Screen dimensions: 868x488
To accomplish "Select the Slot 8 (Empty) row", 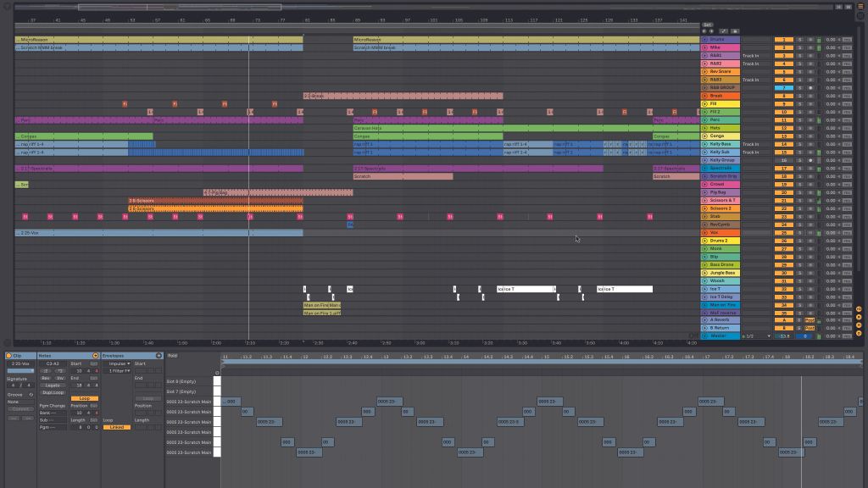I will [x=189, y=381].
